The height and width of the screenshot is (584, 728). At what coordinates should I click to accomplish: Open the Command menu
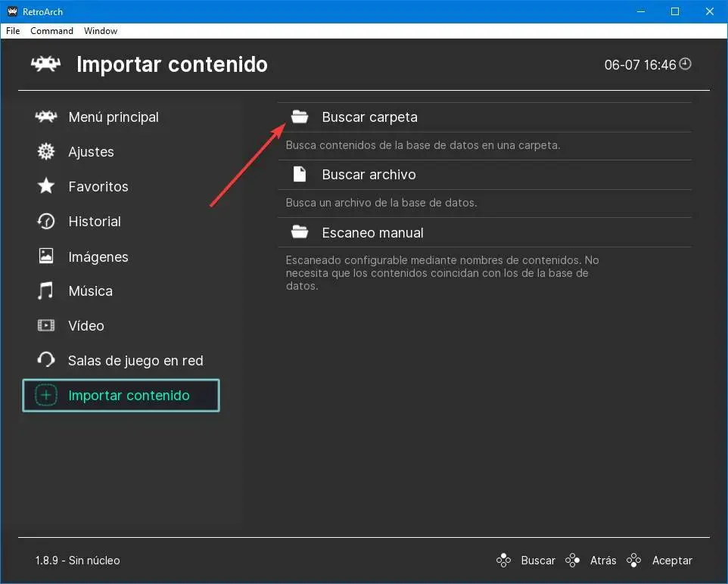51,31
